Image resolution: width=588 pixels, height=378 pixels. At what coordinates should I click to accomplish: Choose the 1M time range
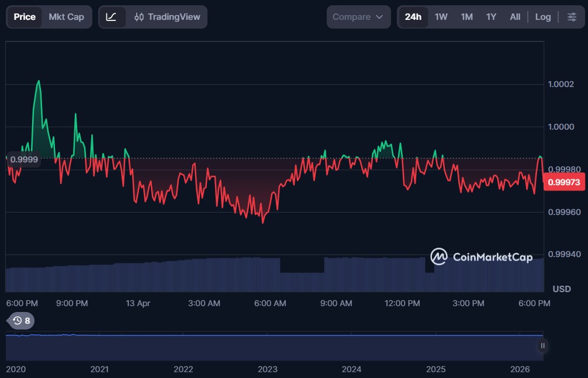tap(466, 17)
